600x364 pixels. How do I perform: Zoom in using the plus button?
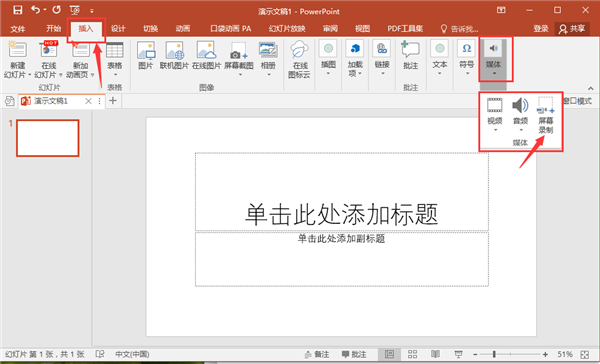[545, 355]
